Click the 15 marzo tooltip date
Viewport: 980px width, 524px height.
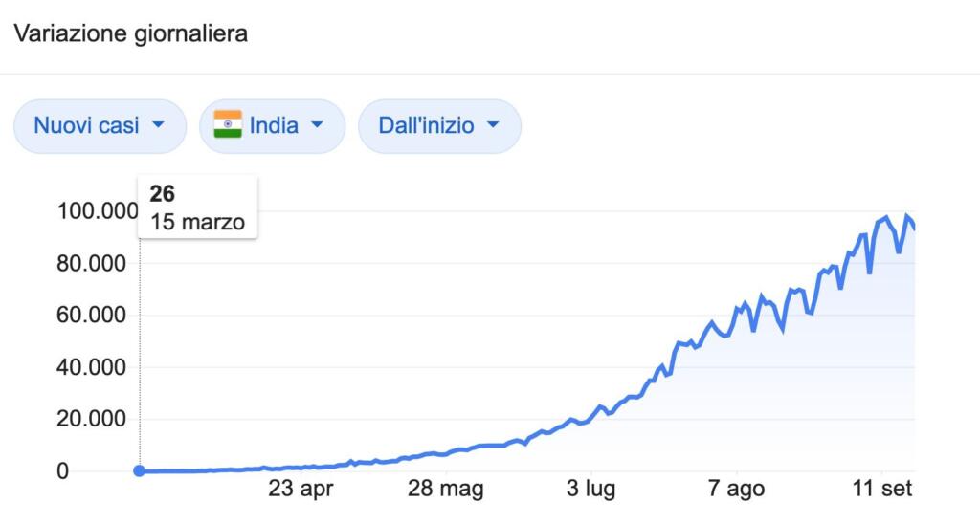click(197, 222)
